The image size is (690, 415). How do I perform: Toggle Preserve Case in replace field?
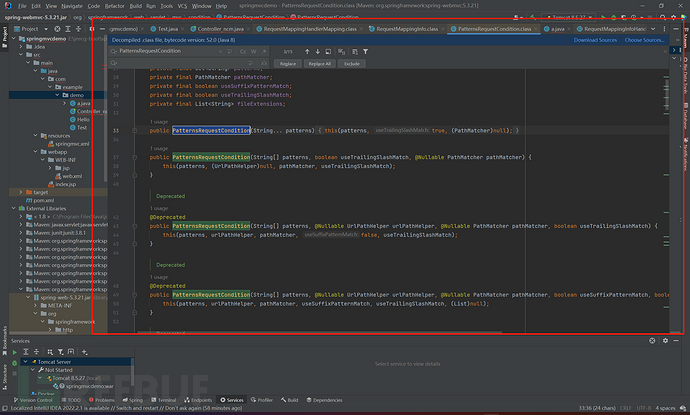pos(264,63)
